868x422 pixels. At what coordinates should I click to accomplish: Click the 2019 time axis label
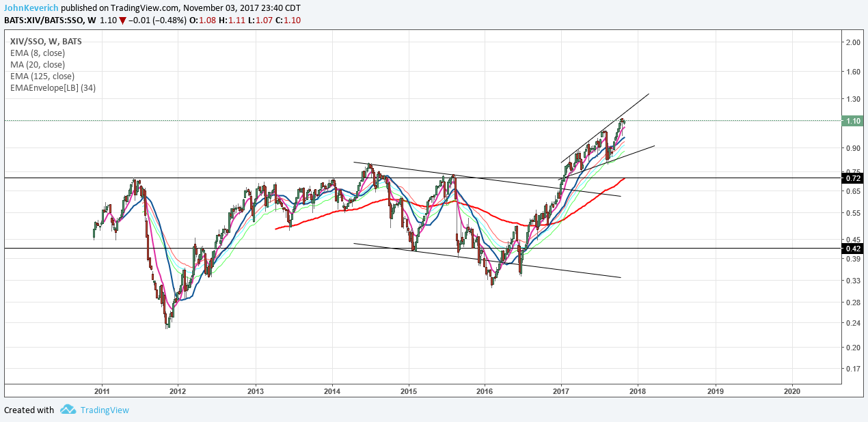715,391
